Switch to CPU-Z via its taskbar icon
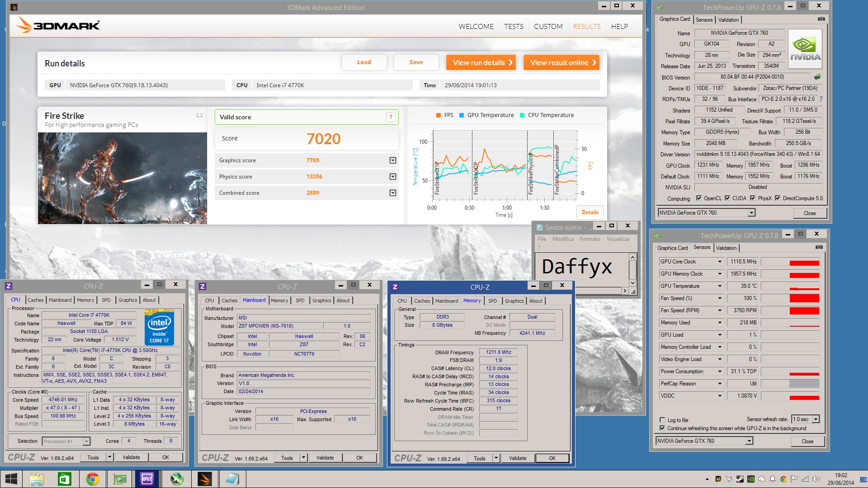The image size is (868, 488). click(147, 479)
